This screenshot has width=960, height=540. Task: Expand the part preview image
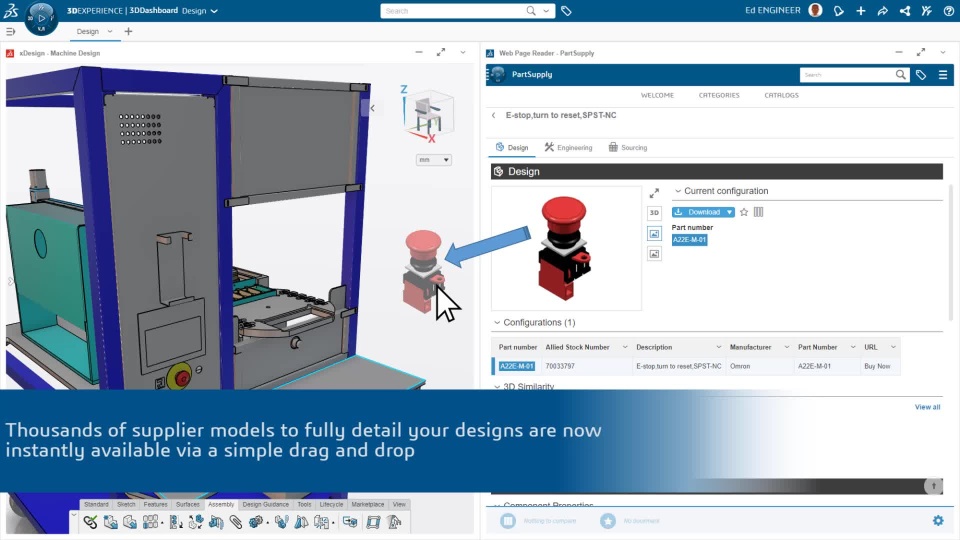654,193
